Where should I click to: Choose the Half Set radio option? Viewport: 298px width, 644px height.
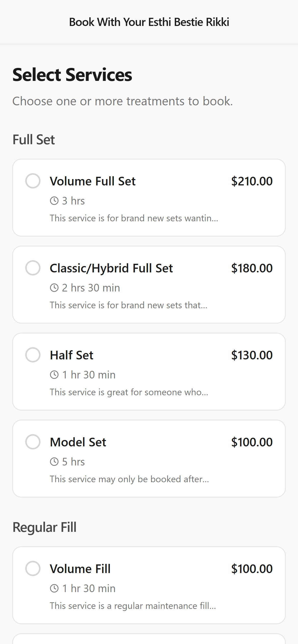coord(33,355)
